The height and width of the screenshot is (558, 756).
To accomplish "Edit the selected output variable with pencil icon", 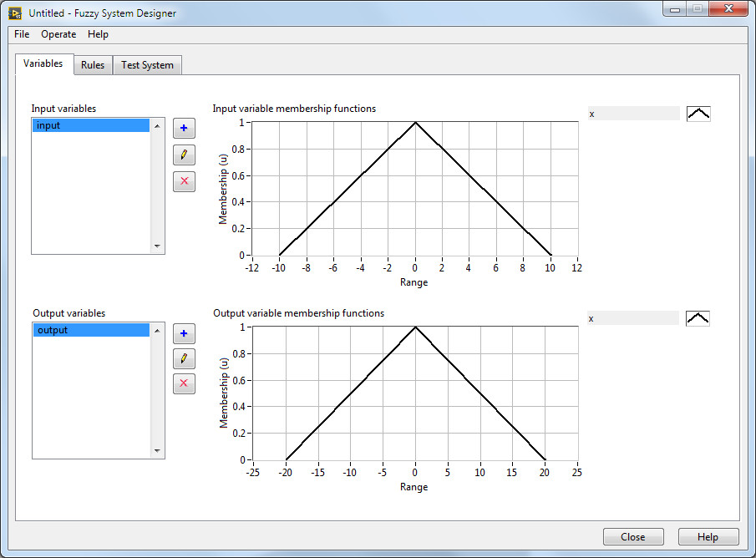I will [184, 358].
